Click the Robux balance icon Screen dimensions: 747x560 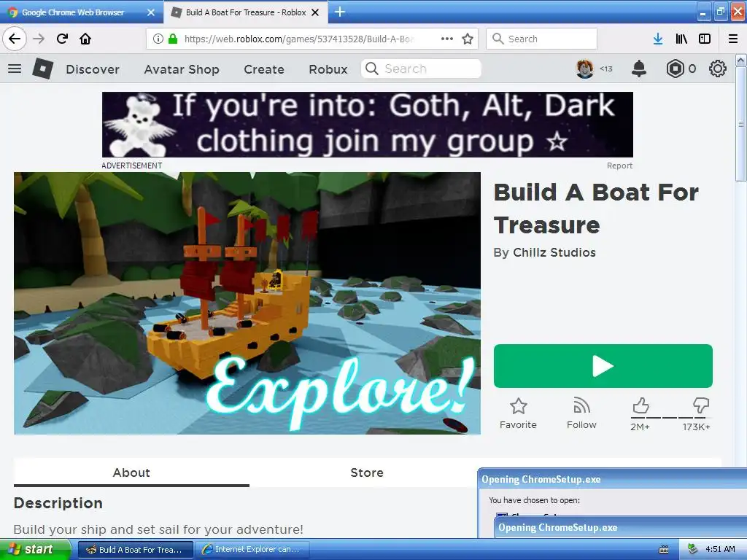tap(675, 69)
